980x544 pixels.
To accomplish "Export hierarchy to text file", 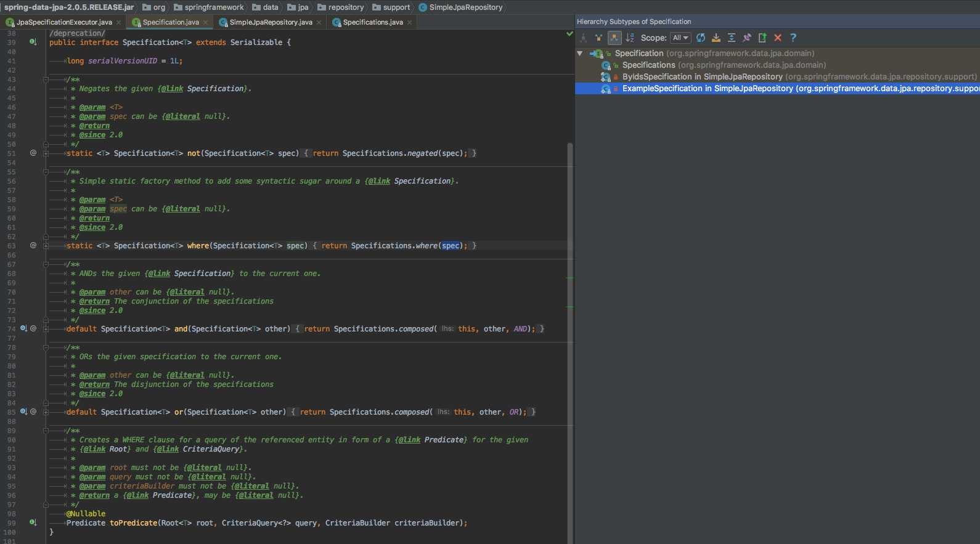I will click(x=762, y=38).
